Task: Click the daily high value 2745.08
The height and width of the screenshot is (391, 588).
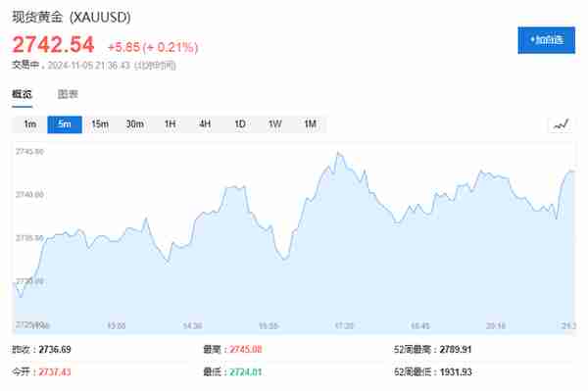Action: [246, 350]
